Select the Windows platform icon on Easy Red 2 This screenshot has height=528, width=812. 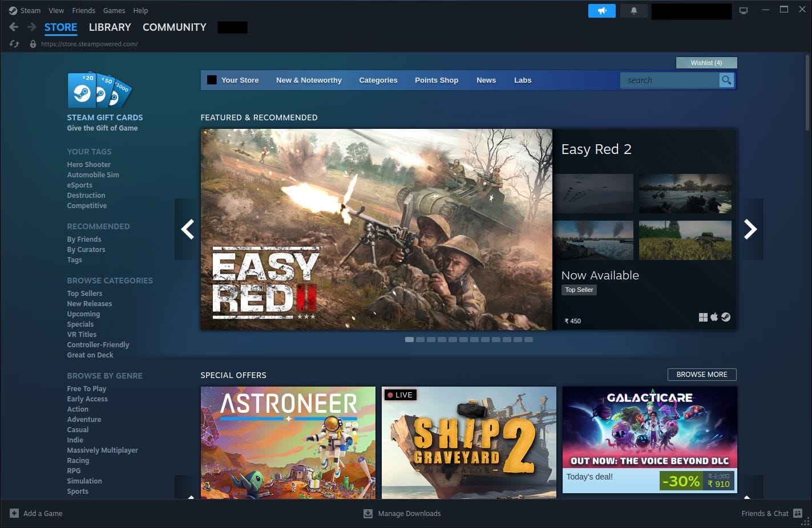704,317
